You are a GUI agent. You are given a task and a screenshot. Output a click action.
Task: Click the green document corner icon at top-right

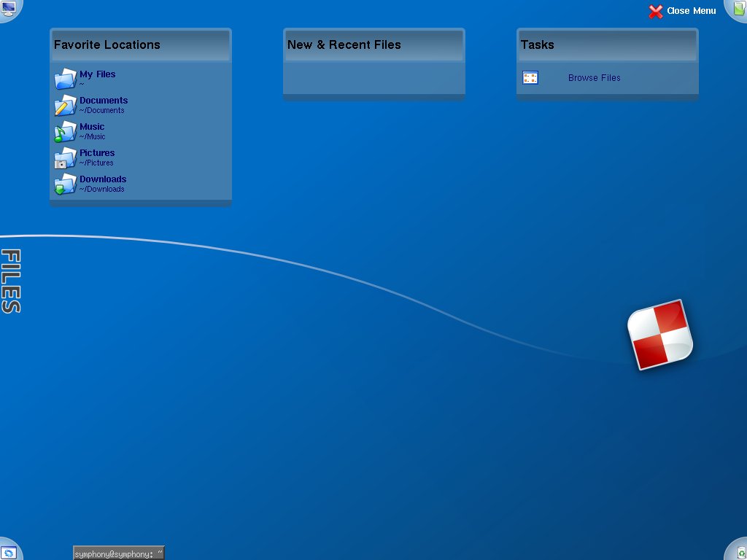pos(737,9)
